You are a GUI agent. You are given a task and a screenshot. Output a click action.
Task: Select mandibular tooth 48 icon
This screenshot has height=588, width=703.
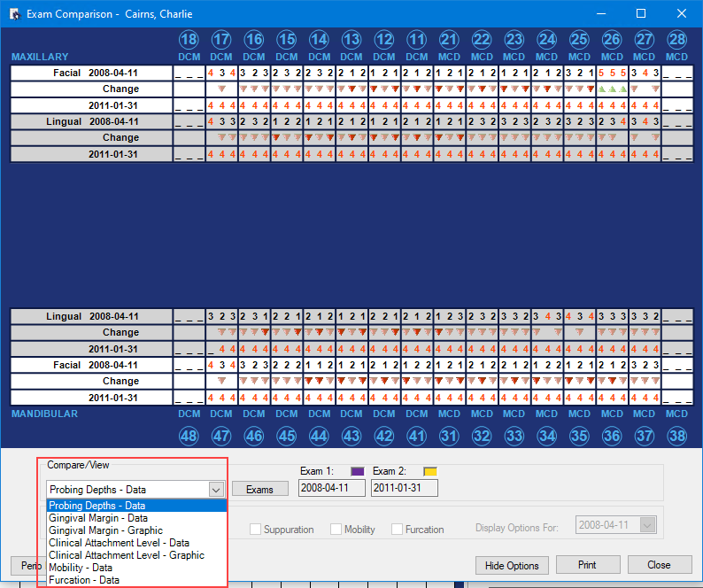(189, 434)
